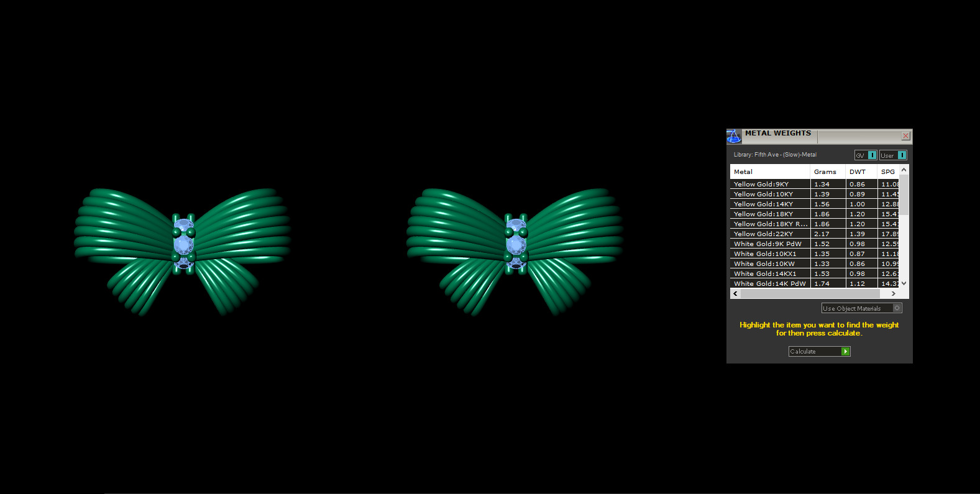Click the blue gemstone on left bow
Image resolution: width=980 pixels, height=494 pixels.
click(x=183, y=245)
